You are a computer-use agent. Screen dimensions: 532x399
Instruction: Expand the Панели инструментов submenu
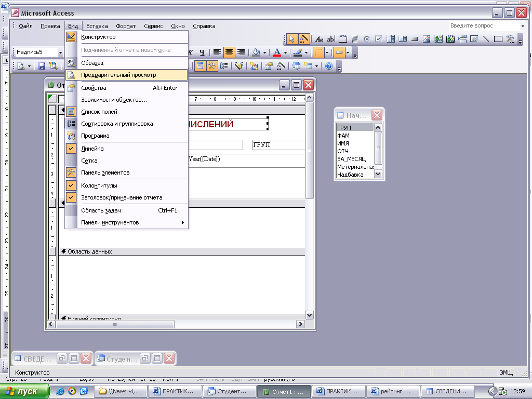(126, 222)
